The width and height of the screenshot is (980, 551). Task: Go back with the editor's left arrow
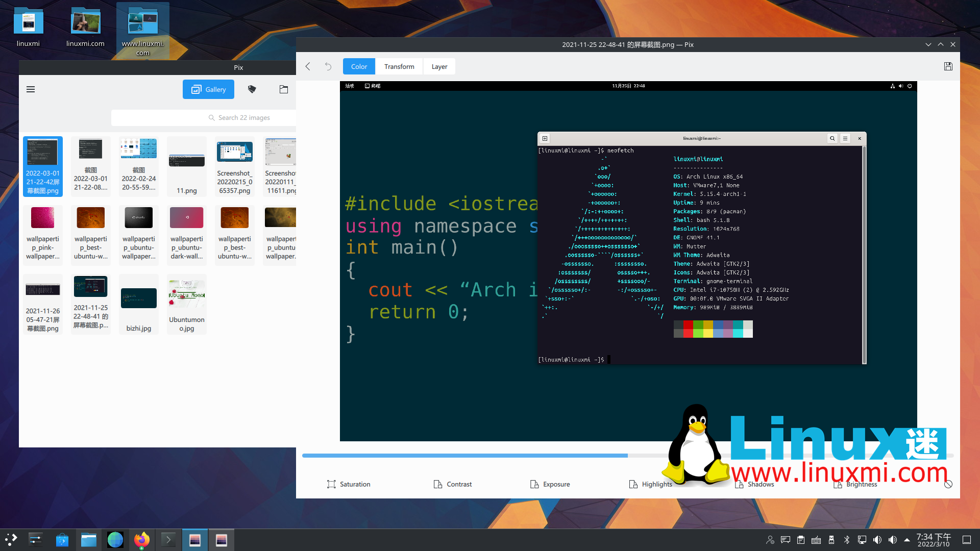308,66
